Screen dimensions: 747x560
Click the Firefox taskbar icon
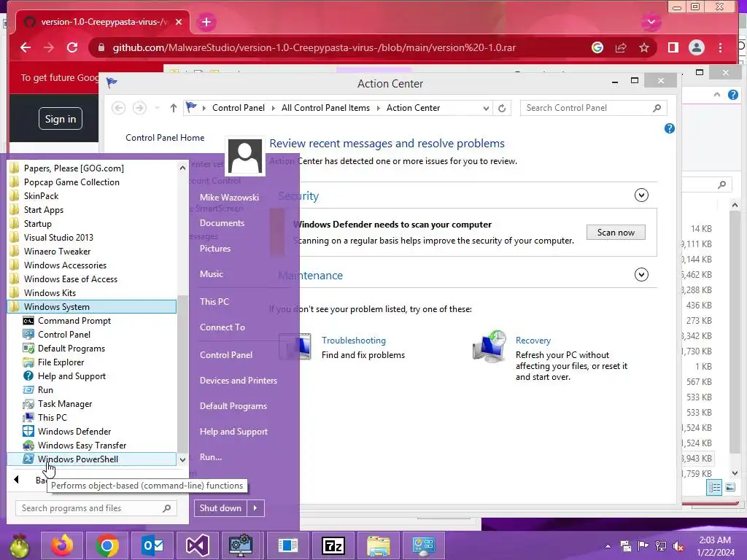click(62, 545)
